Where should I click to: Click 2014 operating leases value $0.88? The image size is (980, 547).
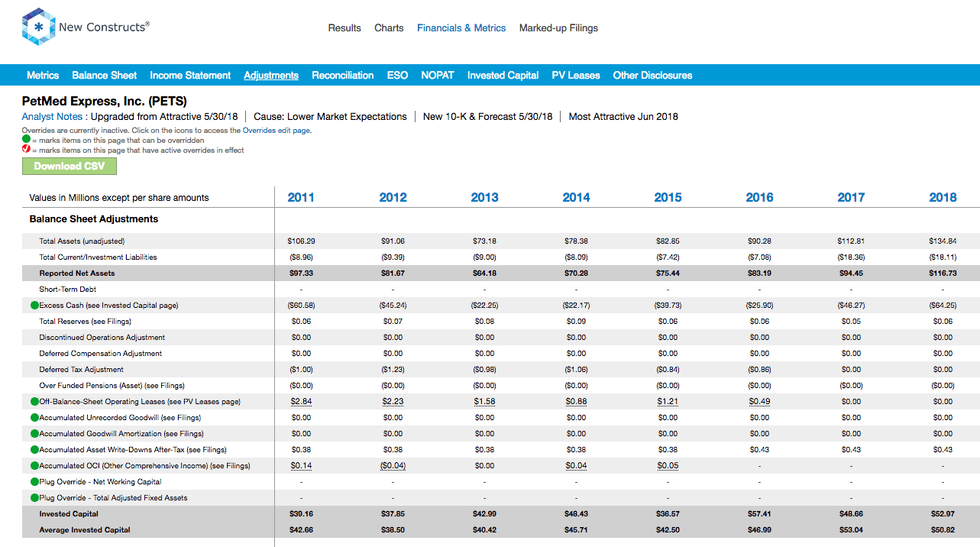pos(576,402)
